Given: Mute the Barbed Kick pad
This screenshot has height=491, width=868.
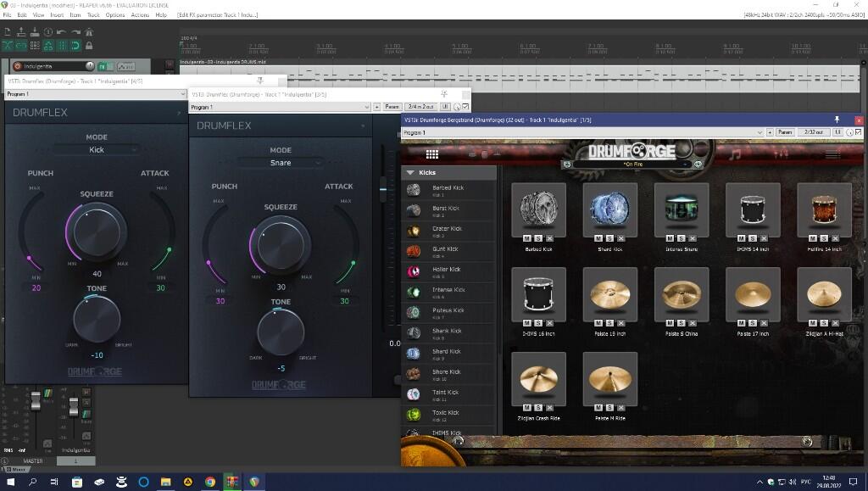Looking at the screenshot, I should point(527,238).
